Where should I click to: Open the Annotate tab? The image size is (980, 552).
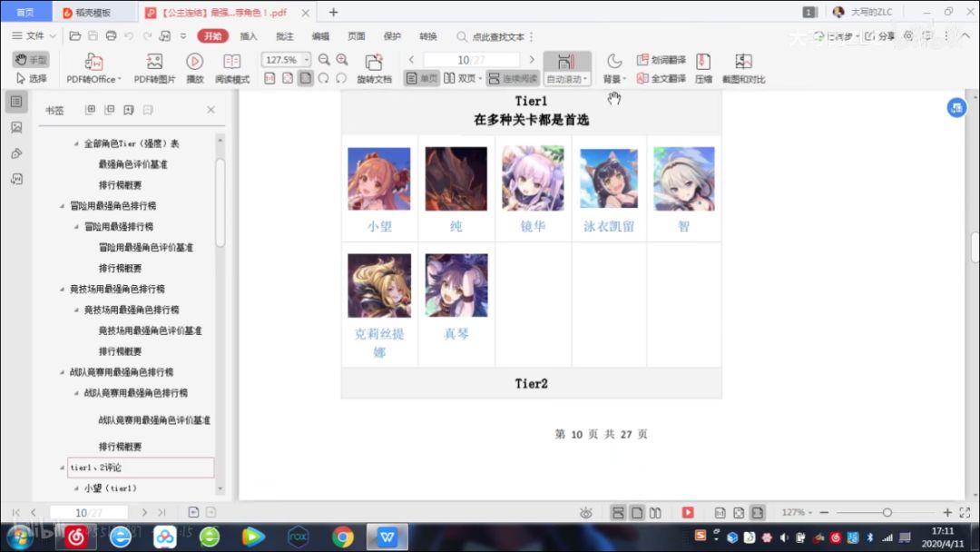pyautogui.click(x=284, y=36)
